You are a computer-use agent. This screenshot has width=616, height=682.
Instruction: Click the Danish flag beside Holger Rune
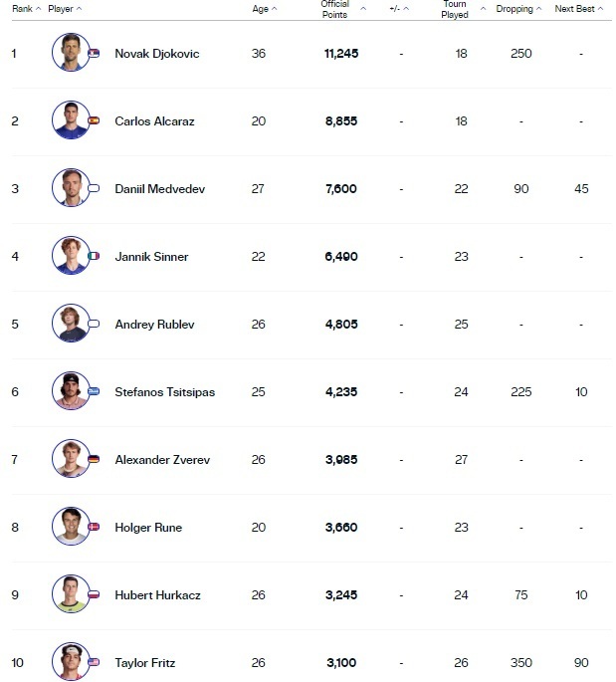coord(95,527)
